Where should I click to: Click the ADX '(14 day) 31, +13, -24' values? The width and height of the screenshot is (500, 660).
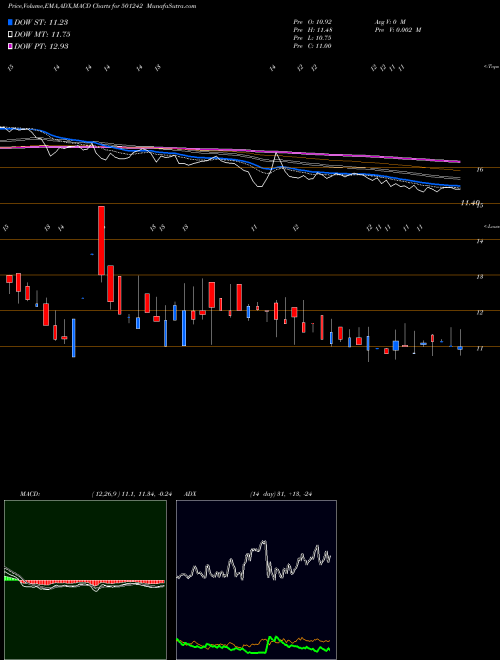280,494
